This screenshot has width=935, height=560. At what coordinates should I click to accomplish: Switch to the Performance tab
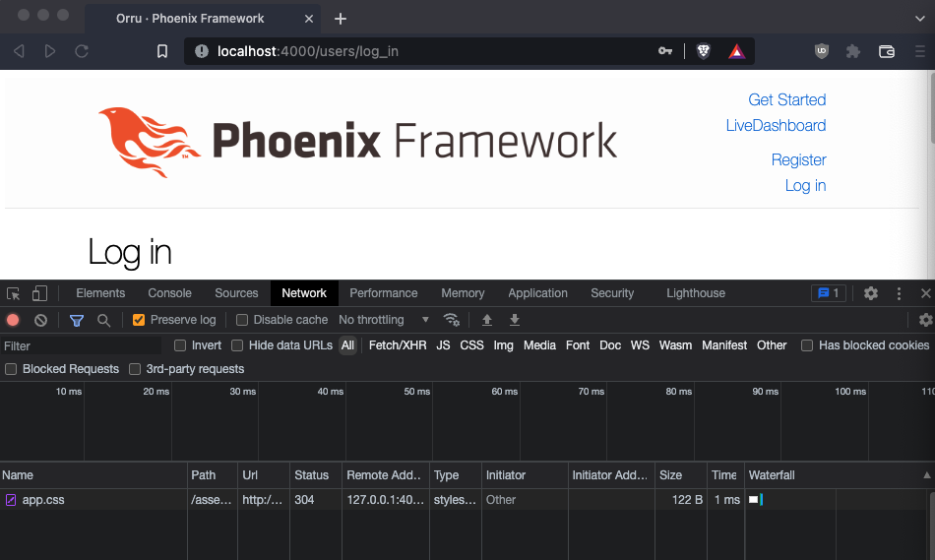(x=384, y=293)
